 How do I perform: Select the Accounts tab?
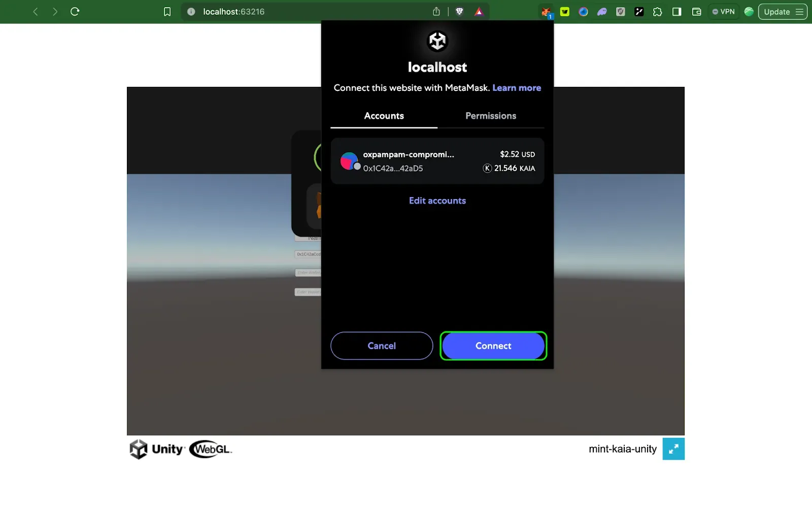tap(384, 116)
